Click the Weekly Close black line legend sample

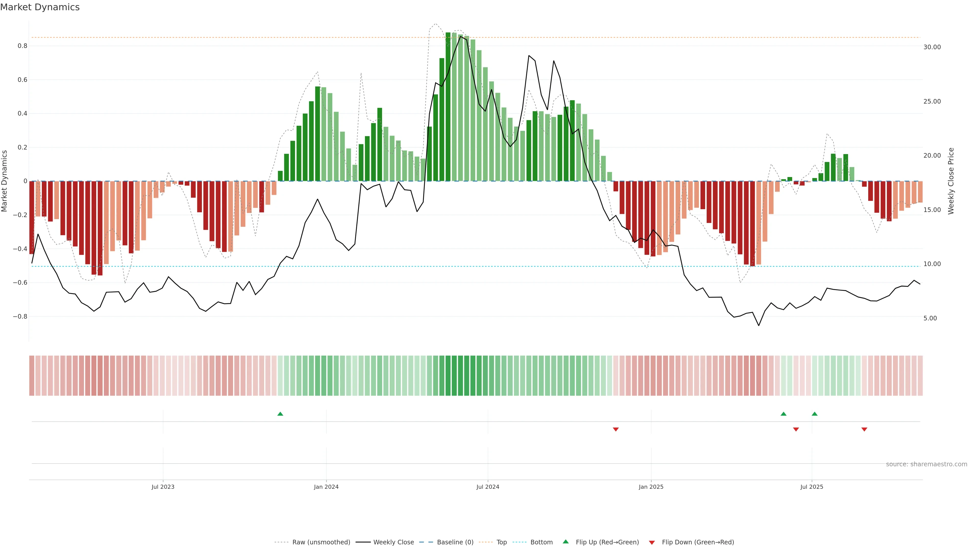coord(363,542)
